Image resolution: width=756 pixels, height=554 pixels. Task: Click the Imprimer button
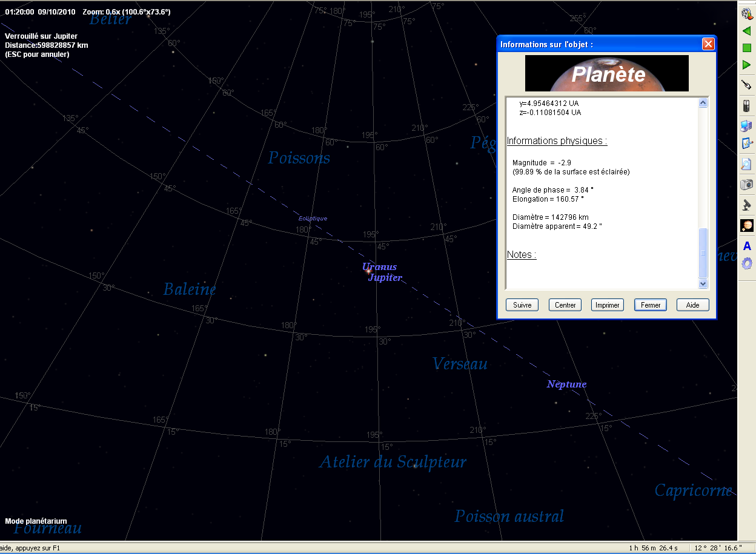click(x=607, y=305)
